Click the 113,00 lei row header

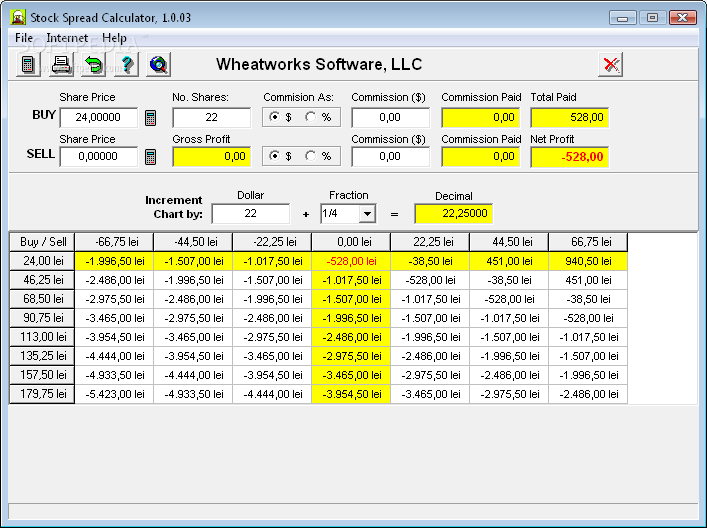point(42,337)
